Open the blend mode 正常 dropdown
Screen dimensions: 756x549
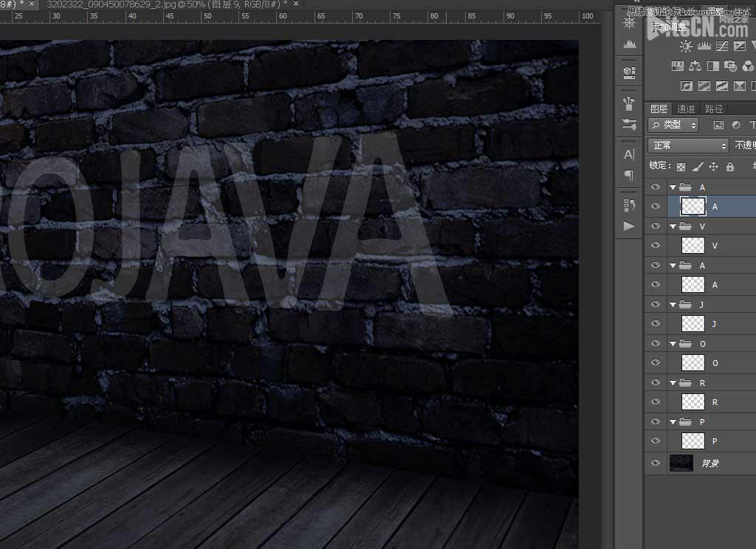688,145
